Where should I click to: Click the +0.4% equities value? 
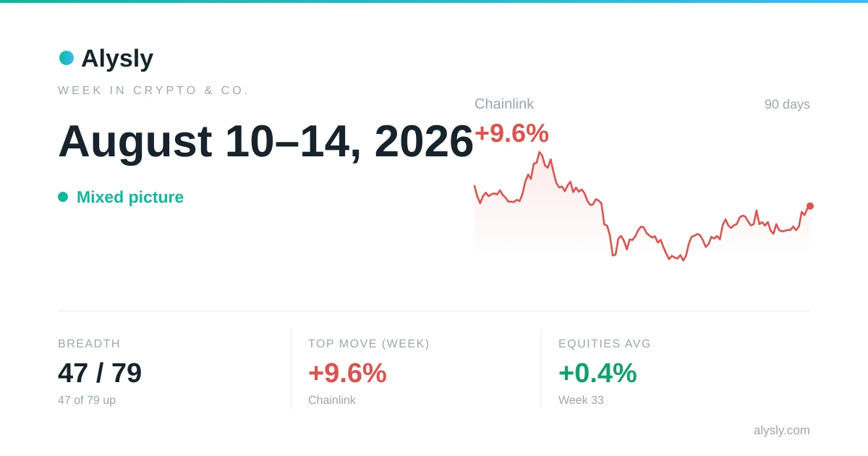click(597, 373)
